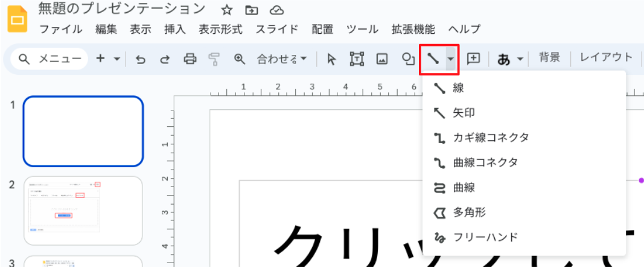
Task: Choose 矢印 from the line menu
Action: click(524, 113)
